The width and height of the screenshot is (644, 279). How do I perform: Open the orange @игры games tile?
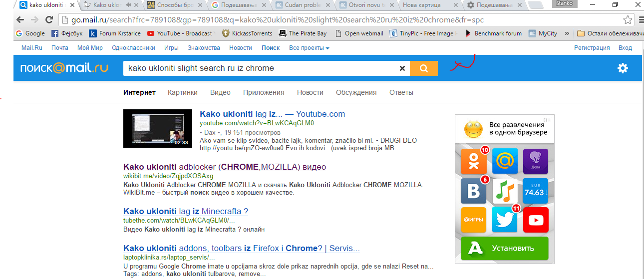pyautogui.click(x=473, y=220)
